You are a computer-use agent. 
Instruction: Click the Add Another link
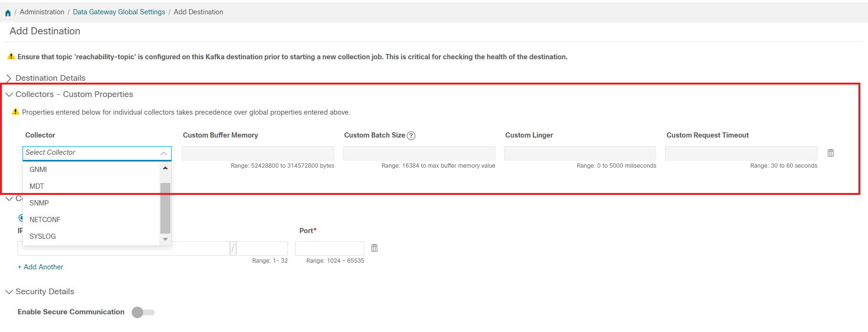41,267
